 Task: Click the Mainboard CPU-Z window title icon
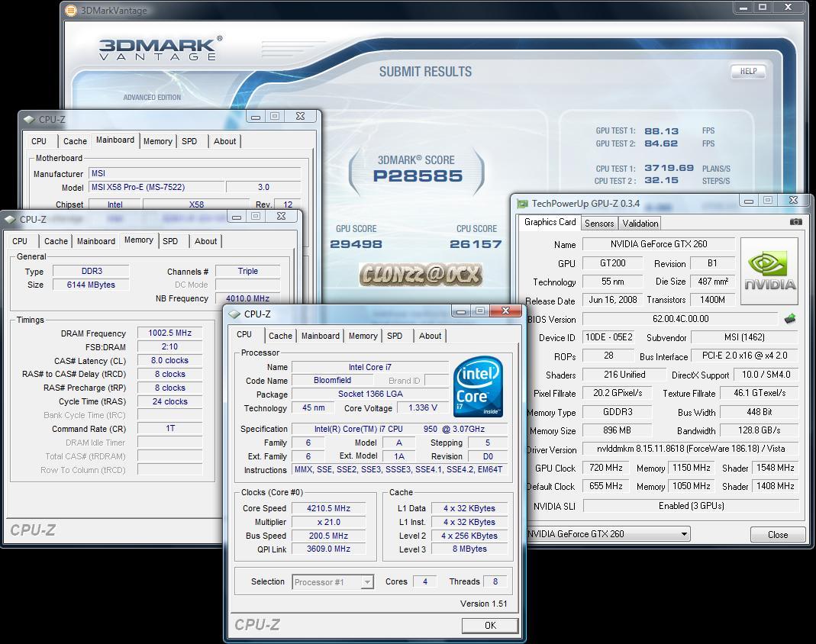tap(29, 119)
